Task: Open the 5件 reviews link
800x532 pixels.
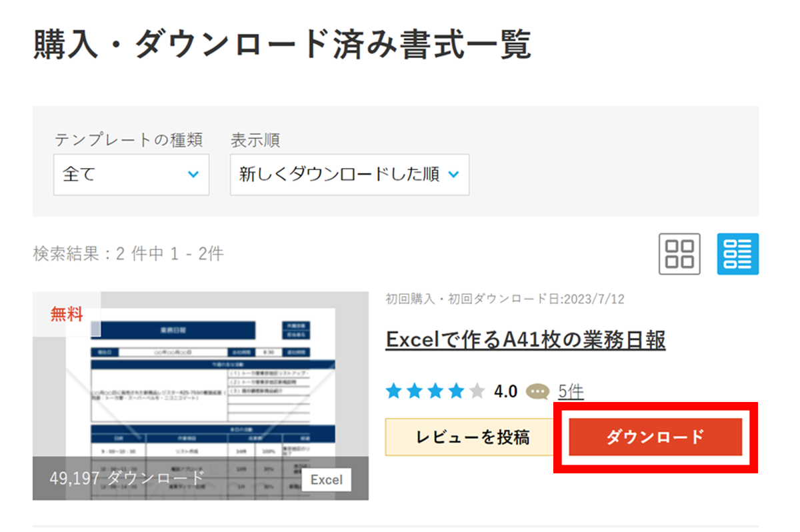Action: pyautogui.click(x=571, y=391)
